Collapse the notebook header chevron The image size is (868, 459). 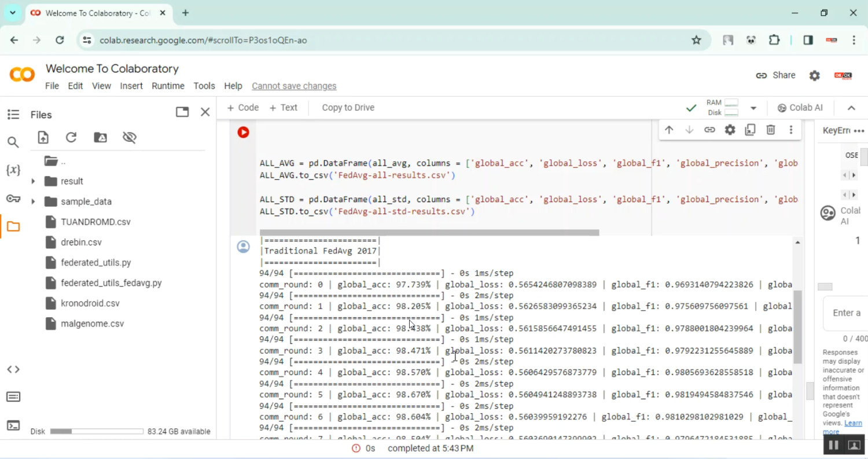pos(851,108)
